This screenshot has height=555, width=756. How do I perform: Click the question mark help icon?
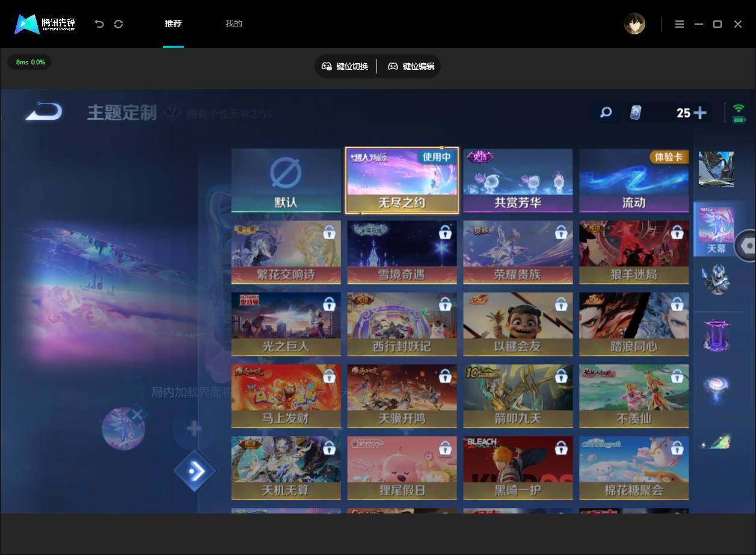tap(173, 113)
